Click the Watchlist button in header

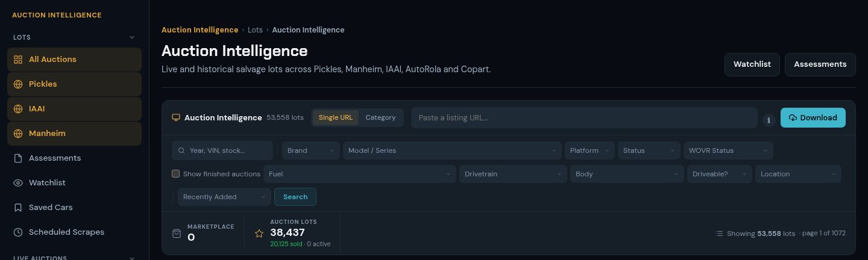tap(752, 64)
